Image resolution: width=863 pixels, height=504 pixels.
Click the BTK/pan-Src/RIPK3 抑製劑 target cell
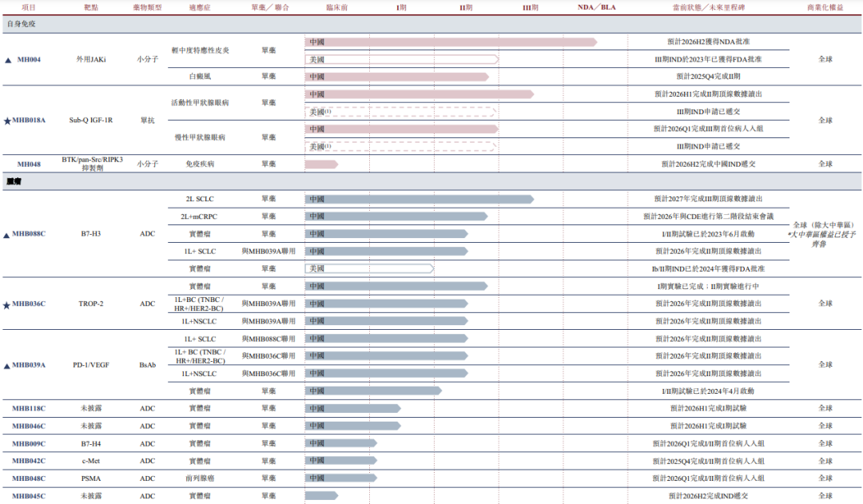pos(92,164)
